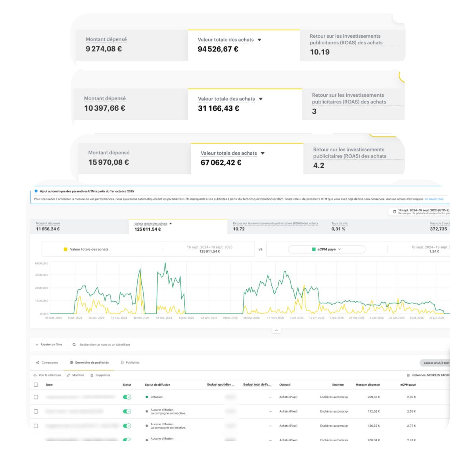Screen dimensions: 476x476
Task: Click the Objectif column header
Action: [285, 385]
